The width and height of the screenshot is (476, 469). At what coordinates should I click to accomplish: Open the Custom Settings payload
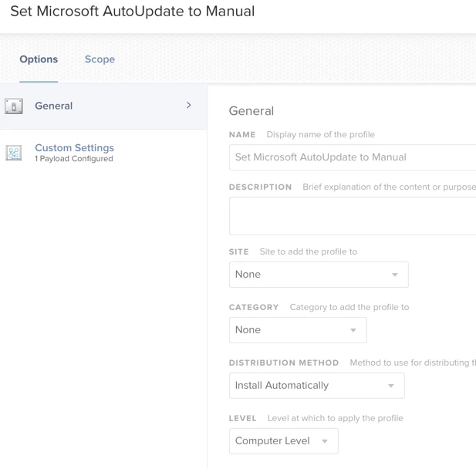coord(74,148)
